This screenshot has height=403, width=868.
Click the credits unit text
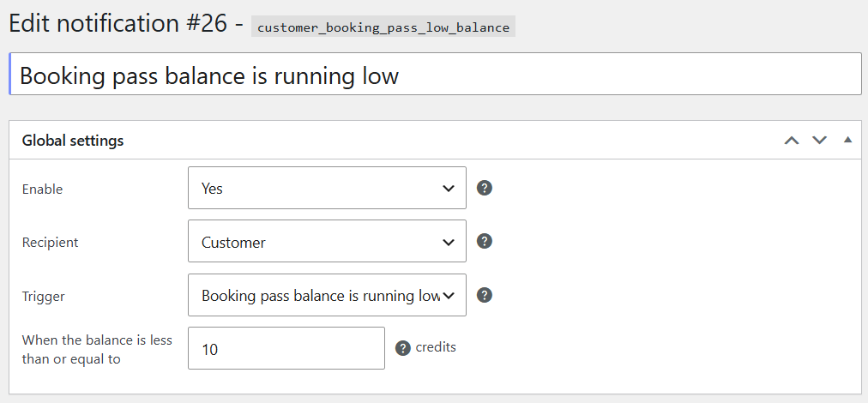tap(436, 347)
